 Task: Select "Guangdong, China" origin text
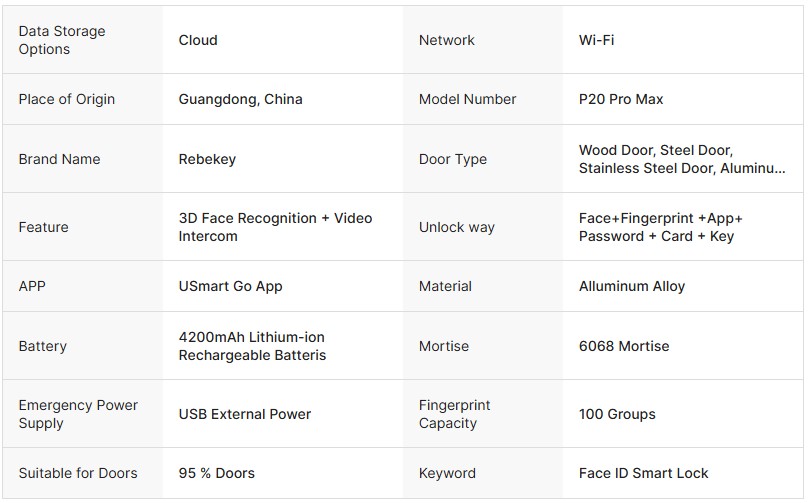pyautogui.click(x=240, y=99)
